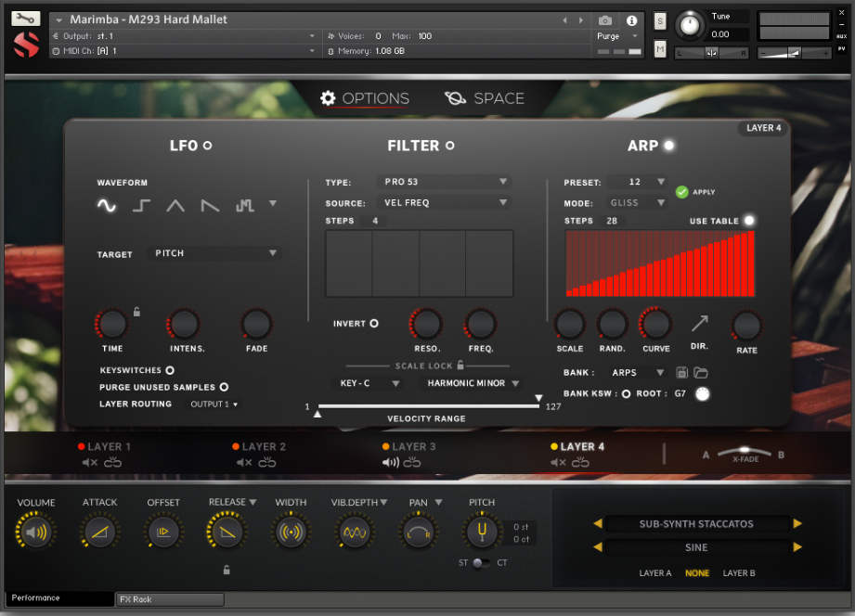The width and height of the screenshot is (855, 616).
Task: Click the arpeggiator direction arrow icon
Action: click(x=699, y=323)
